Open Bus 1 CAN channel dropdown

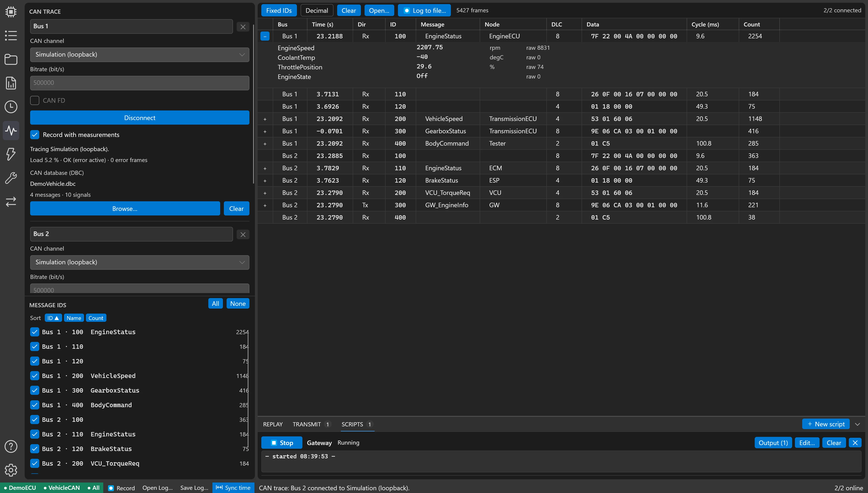[x=140, y=55]
